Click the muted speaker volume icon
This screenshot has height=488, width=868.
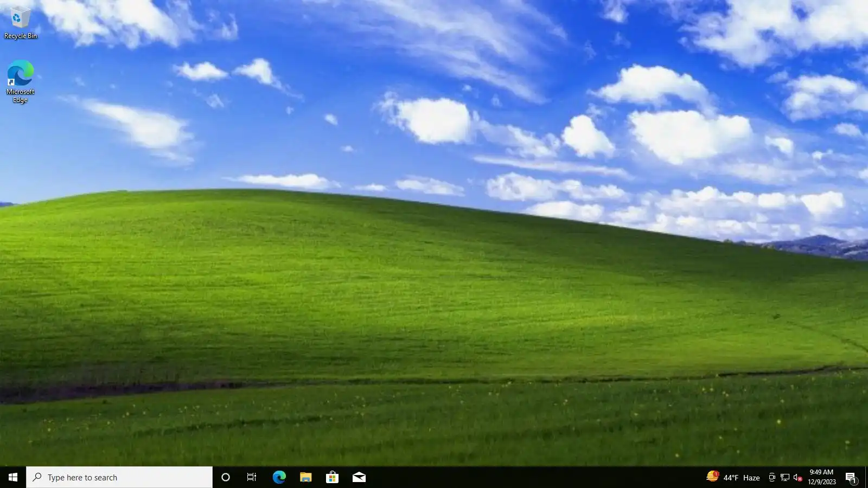tap(797, 478)
